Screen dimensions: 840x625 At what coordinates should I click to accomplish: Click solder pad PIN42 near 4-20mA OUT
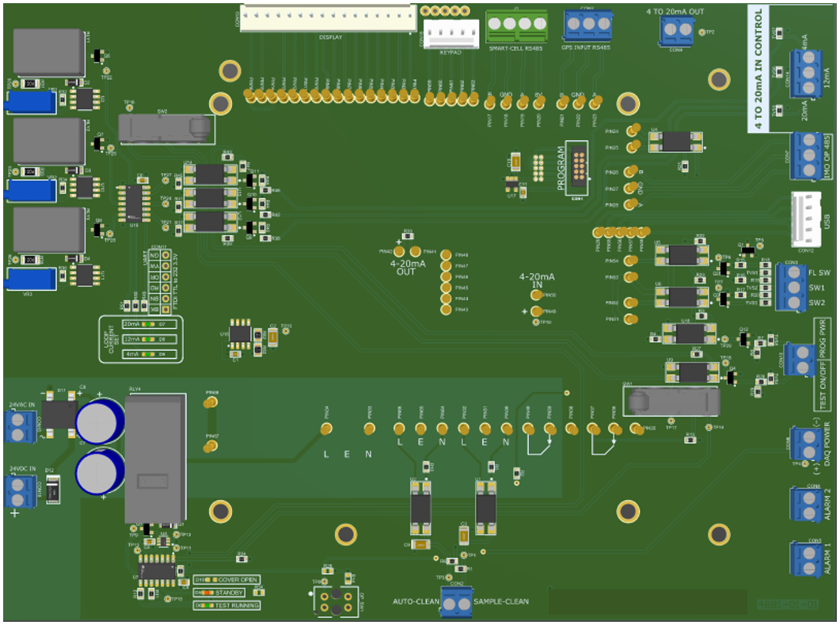coord(399,251)
